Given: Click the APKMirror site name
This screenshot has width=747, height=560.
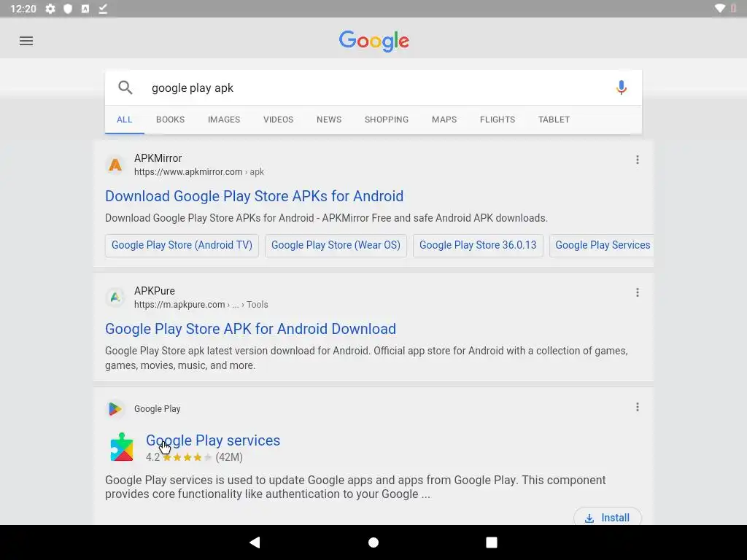Looking at the screenshot, I should click(158, 158).
